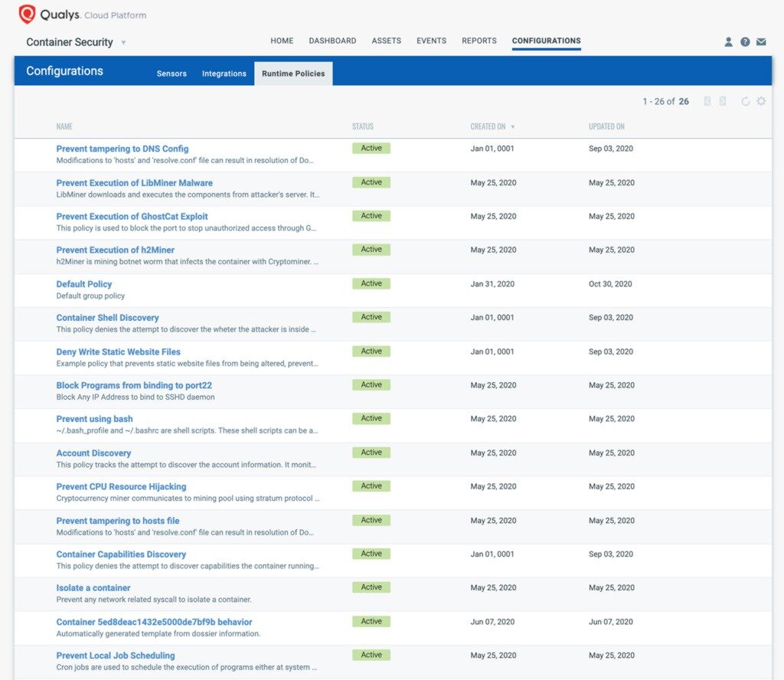Open Container Capabilities Discovery policy
The width and height of the screenshot is (784, 680).
coord(121,554)
